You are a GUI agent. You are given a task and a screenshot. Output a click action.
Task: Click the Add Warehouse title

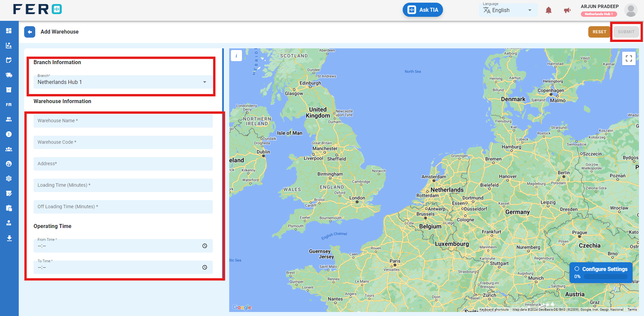[x=60, y=32]
